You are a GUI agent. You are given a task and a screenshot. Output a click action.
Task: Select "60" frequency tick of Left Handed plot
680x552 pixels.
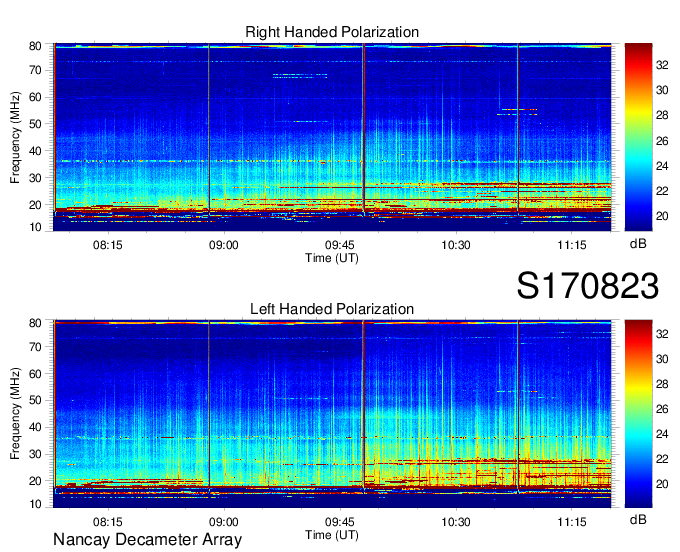[x=35, y=374]
